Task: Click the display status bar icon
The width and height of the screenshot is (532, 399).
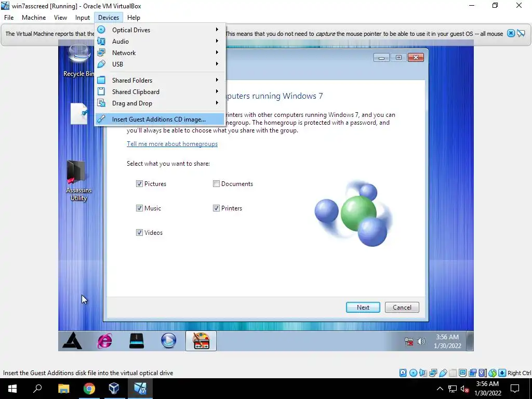Action: (x=462, y=373)
